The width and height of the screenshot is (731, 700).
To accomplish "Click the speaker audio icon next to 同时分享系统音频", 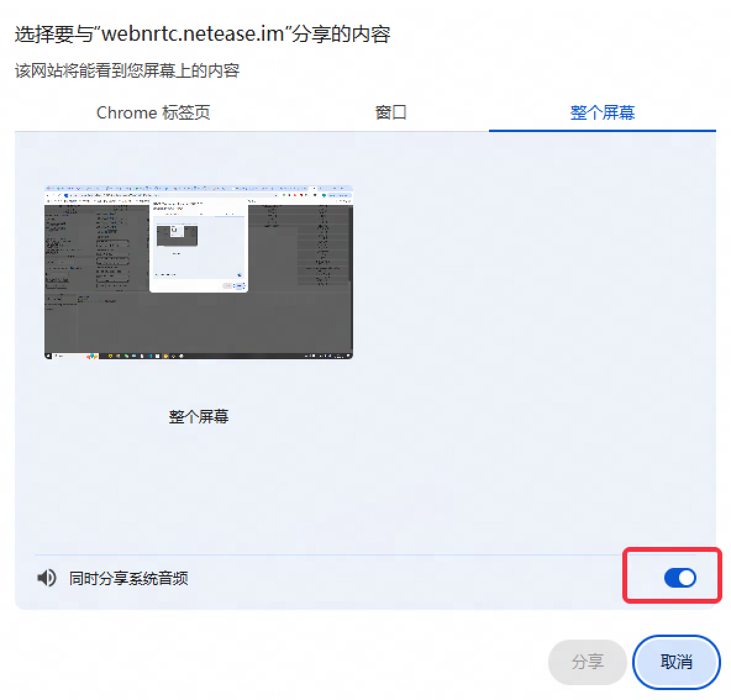I will 46,578.
